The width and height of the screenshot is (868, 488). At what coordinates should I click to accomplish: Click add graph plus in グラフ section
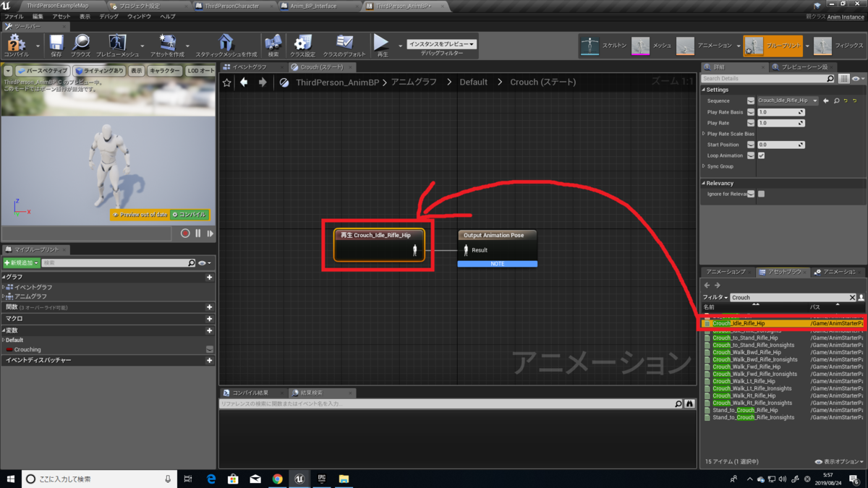click(210, 277)
